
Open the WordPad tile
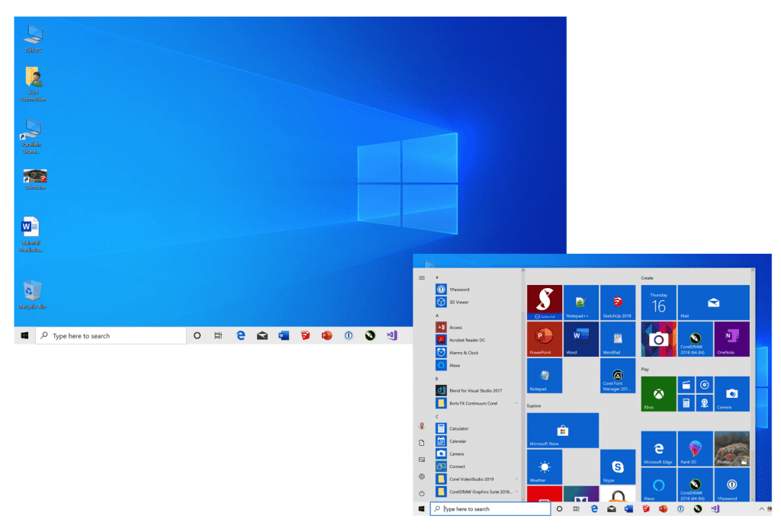[x=618, y=339]
